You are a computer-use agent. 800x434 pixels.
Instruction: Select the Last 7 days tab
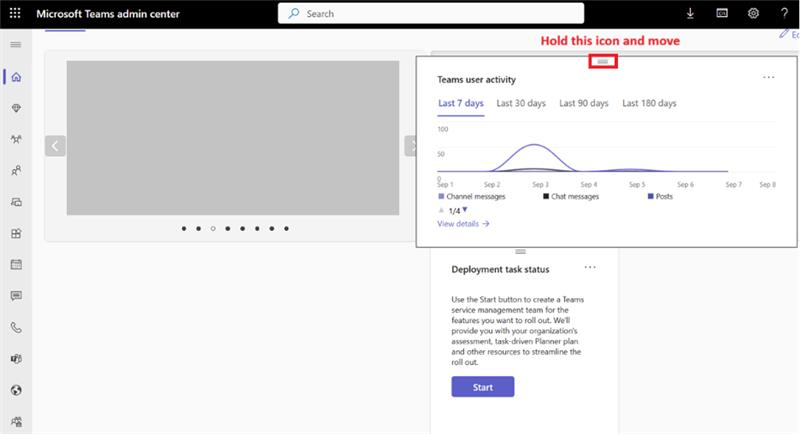pyautogui.click(x=461, y=103)
